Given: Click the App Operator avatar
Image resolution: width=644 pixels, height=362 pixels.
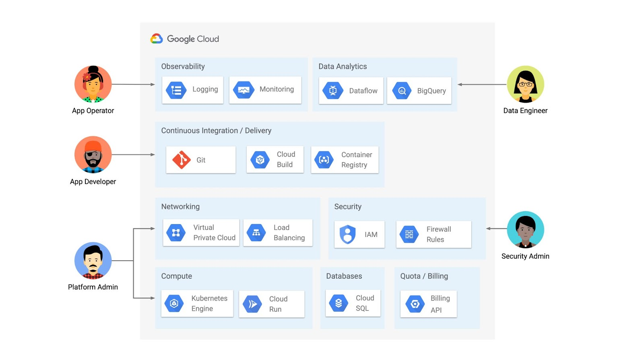Looking at the screenshot, I should 93,84.
